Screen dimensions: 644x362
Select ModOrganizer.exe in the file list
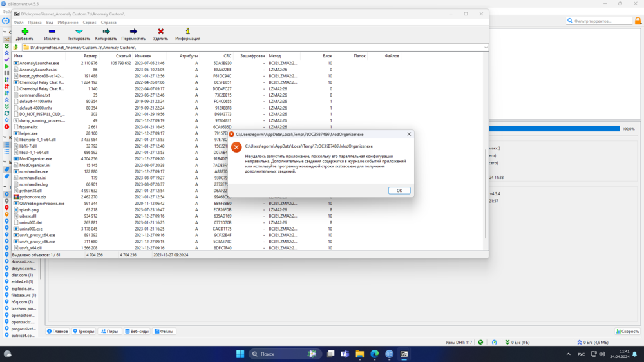[x=35, y=158]
